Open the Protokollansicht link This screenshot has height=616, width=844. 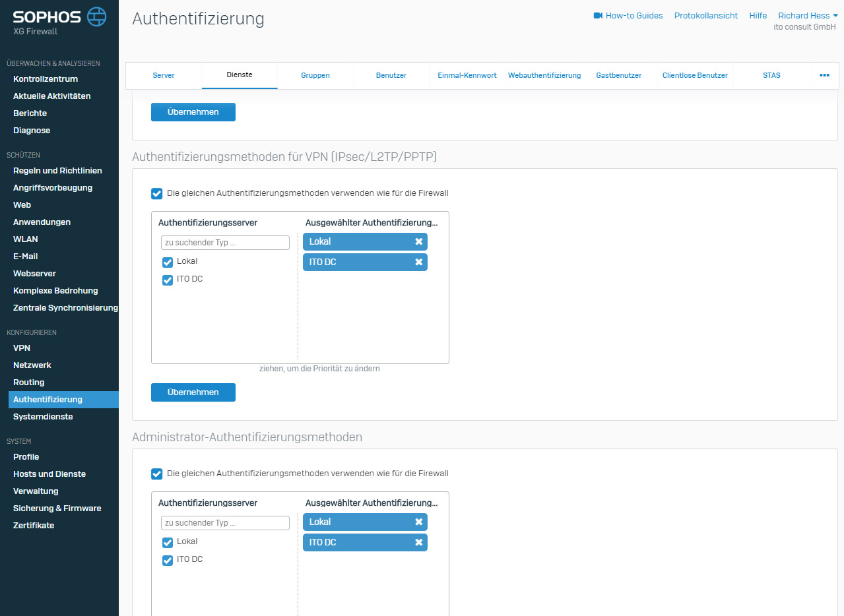coord(705,16)
